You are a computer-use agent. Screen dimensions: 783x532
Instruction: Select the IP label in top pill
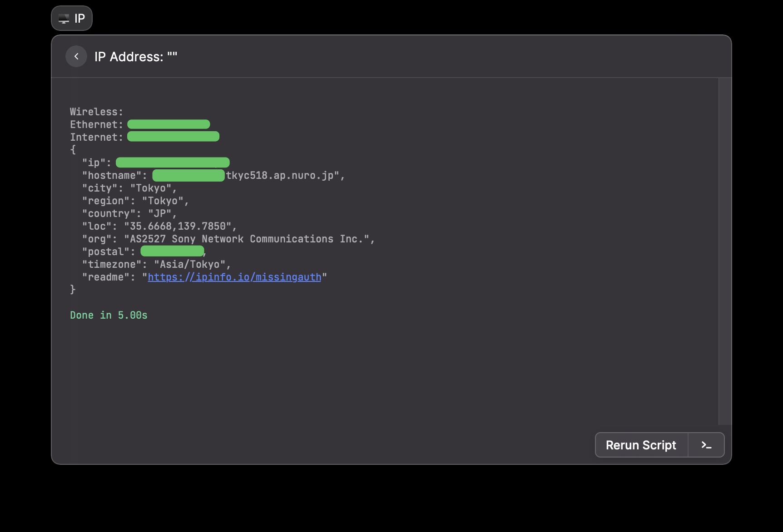(x=80, y=19)
